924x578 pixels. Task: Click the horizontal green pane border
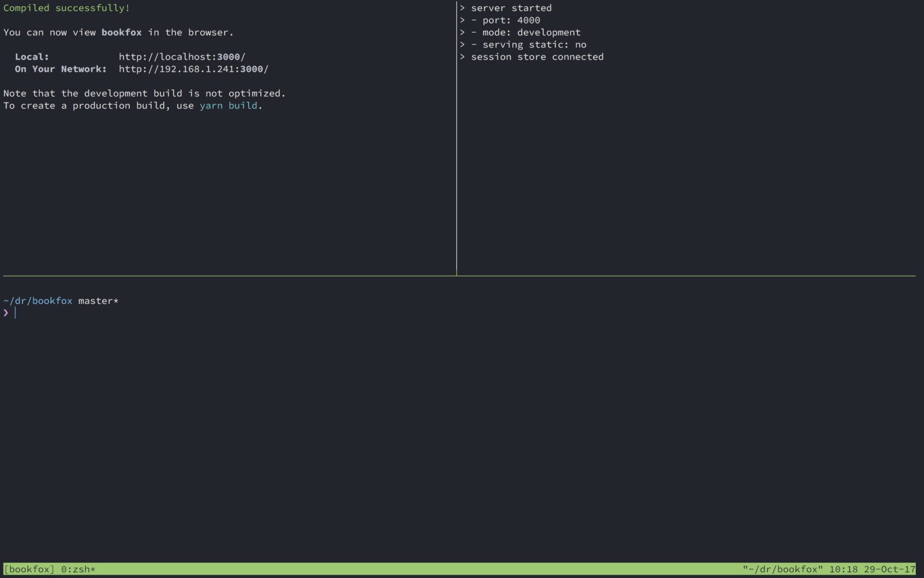pos(460,276)
